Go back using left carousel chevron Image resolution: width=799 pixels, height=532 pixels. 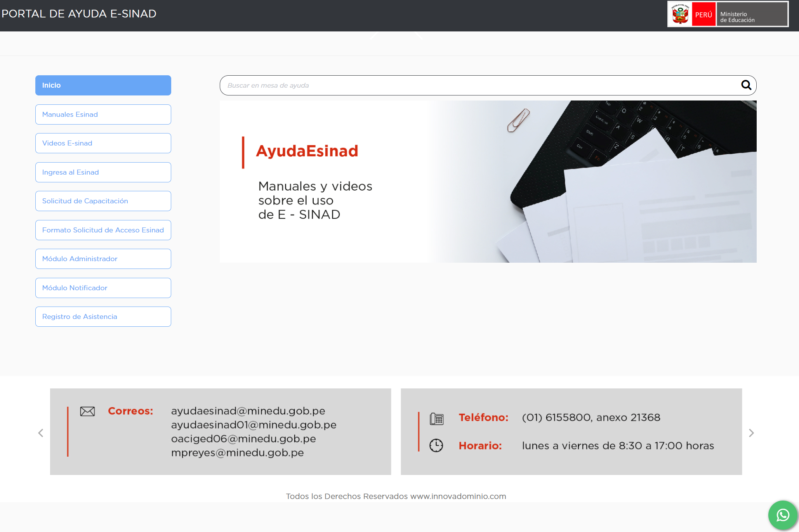pos(40,433)
